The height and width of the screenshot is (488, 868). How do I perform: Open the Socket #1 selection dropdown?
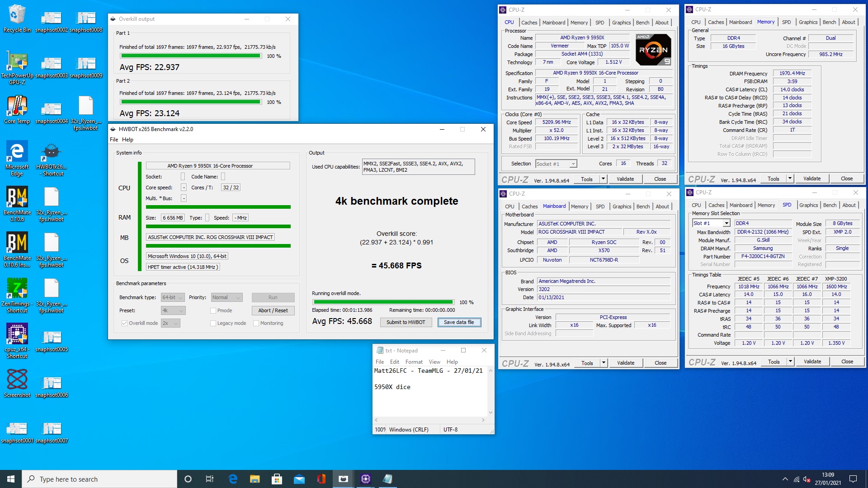coord(556,164)
